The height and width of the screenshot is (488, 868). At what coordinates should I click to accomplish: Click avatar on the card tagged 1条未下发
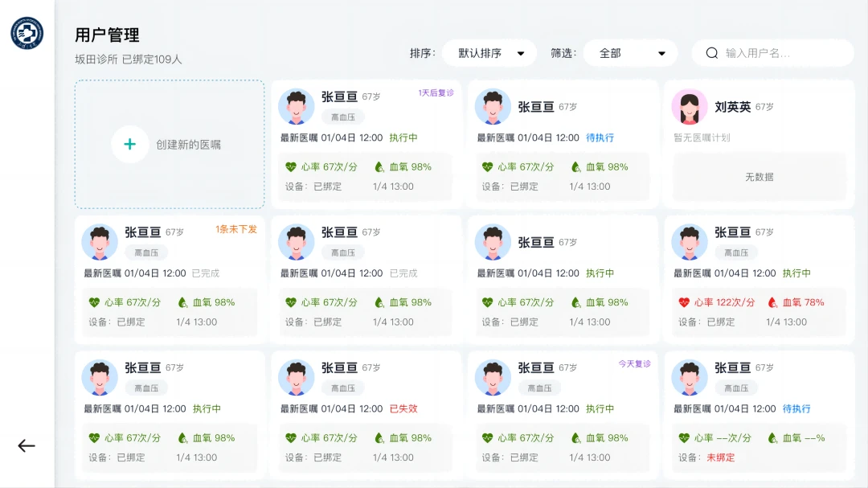tap(100, 242)
